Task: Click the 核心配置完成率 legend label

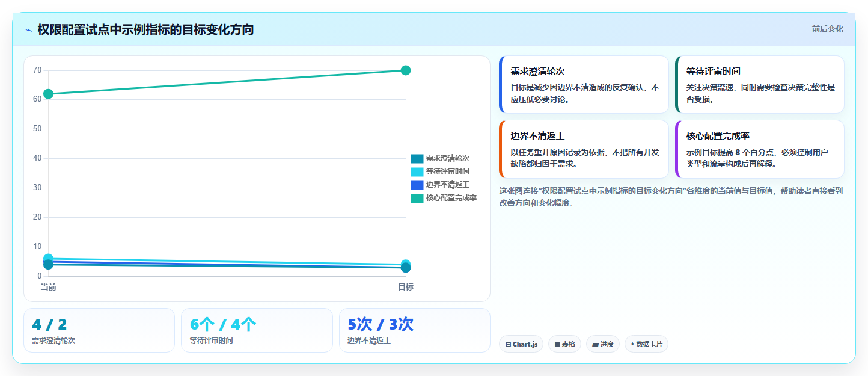Action: pos(451,199)
